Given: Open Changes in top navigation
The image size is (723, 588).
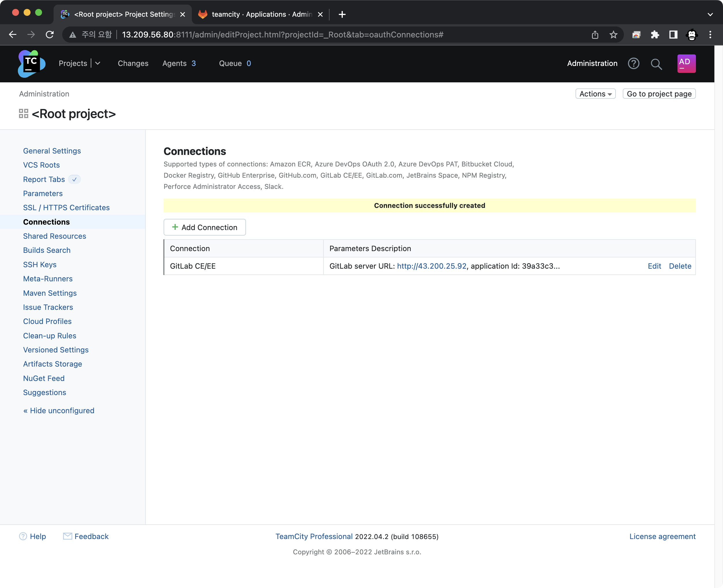Looking at the screenshot, I should pyautogui.click(x=133, y=63).
